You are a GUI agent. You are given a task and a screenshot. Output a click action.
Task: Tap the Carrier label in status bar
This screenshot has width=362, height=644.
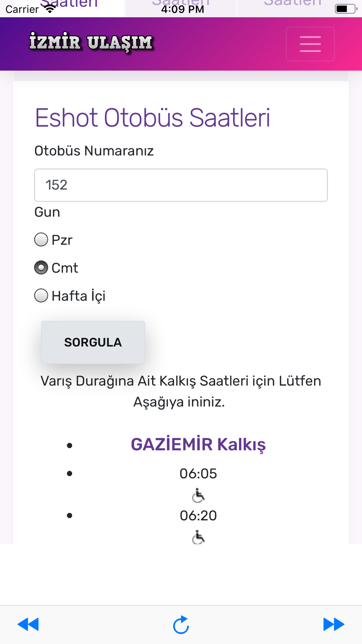(22, 9)
